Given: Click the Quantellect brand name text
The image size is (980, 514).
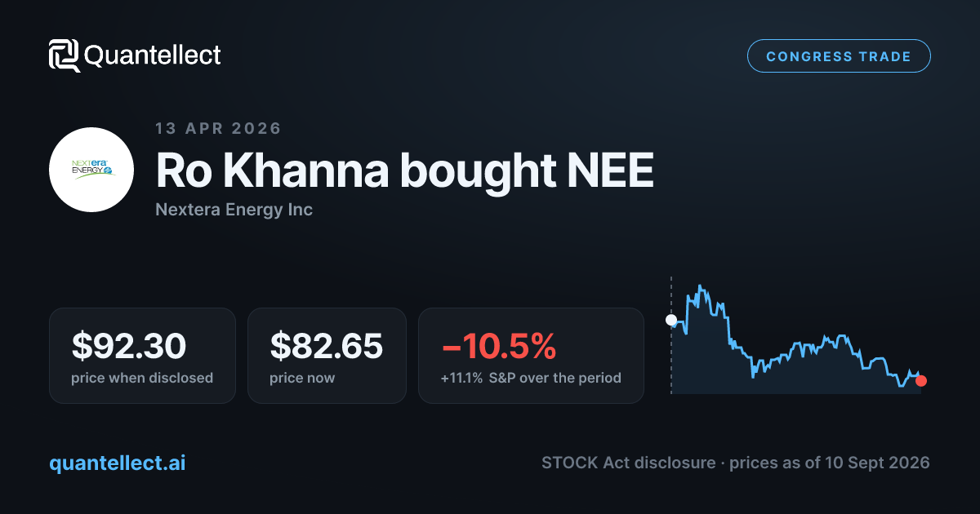Looking at the screenshot, I should coord(153,55).
